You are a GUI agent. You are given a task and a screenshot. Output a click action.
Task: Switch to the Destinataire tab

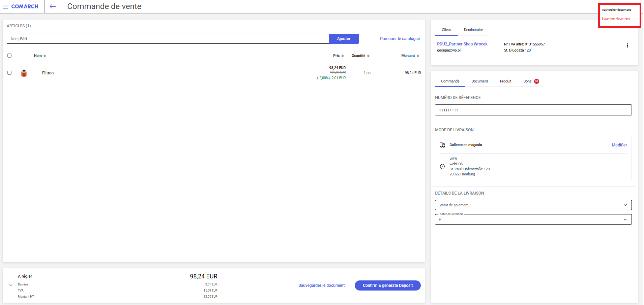click(x=473, y=30)
